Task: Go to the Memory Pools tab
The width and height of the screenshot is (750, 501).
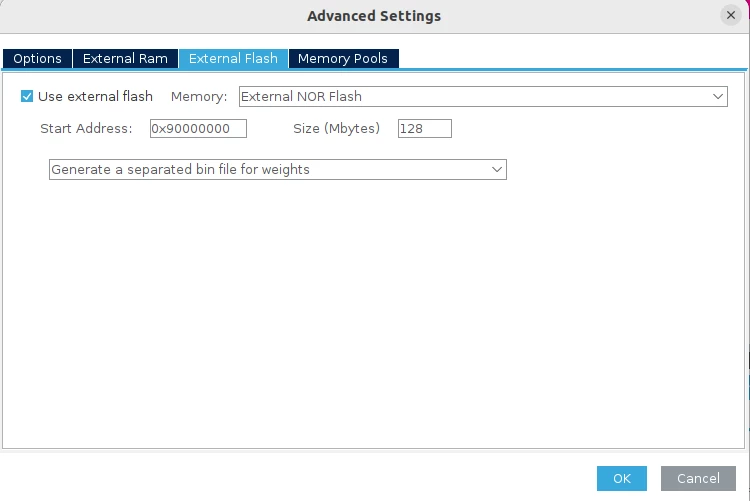Action: 343,58
